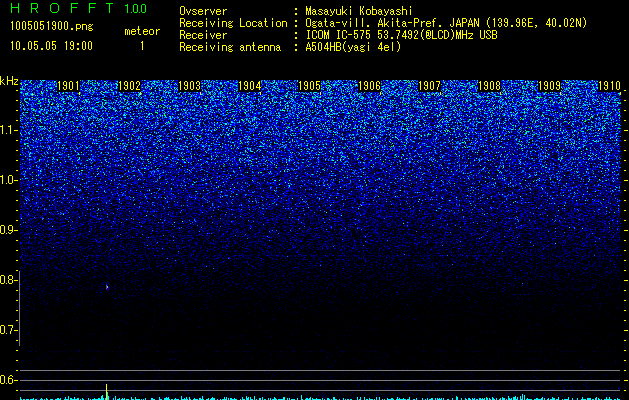Click time marker 1901
The width and height of the screenshot is (629, 400).
pyautogui.click(x=69, y=86)
